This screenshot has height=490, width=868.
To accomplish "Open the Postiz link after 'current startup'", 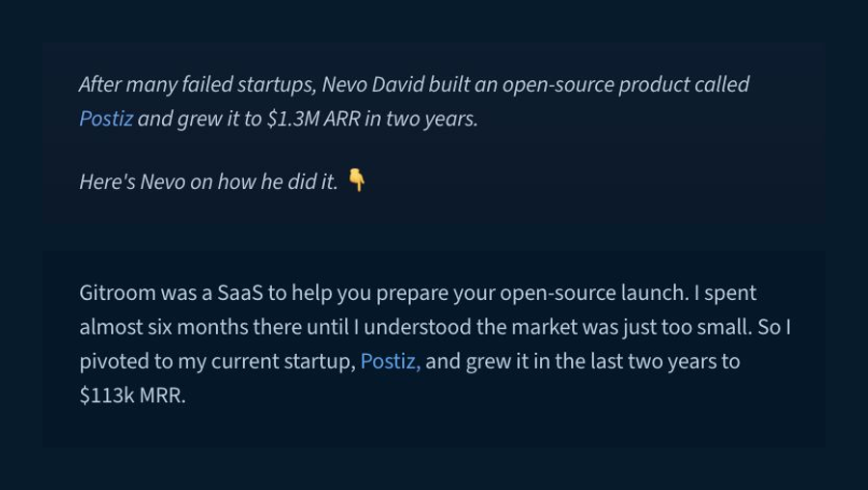I will [x=391, y=361].
